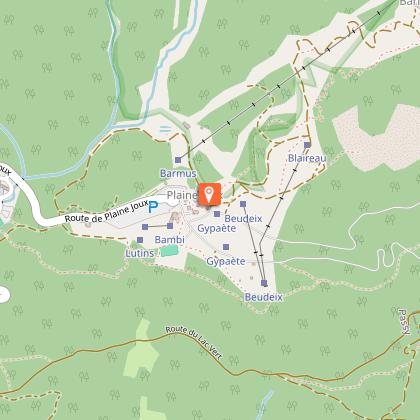Screen dimensions: 420x420
Task: Click the Passy boundary label
Action: coord(403,322)
